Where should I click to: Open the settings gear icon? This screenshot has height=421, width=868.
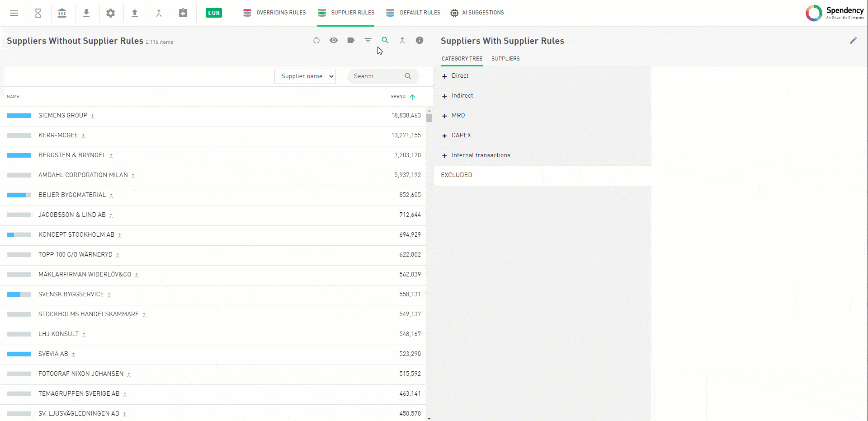(x=110, y=13)
